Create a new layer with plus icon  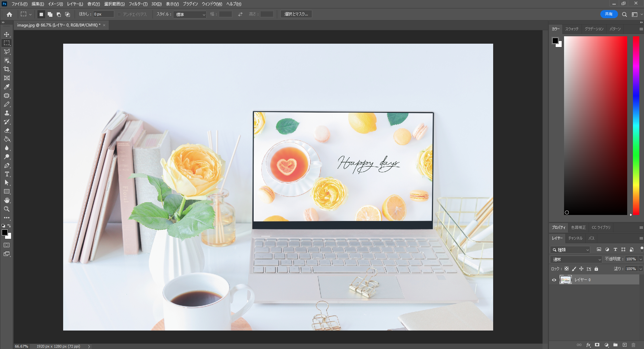point(625,345)
